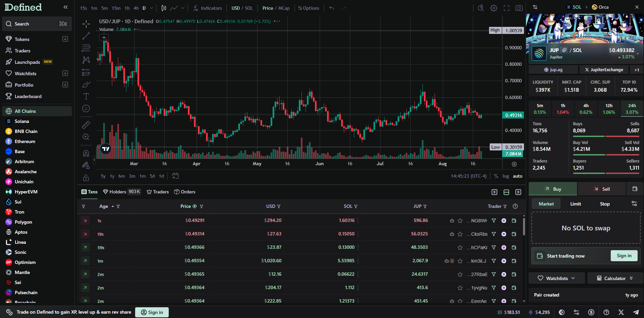Take a chart snapshot with camera icon
Image resolution: width=644 pixels, height=318 pixels.
tap(519, 8)
